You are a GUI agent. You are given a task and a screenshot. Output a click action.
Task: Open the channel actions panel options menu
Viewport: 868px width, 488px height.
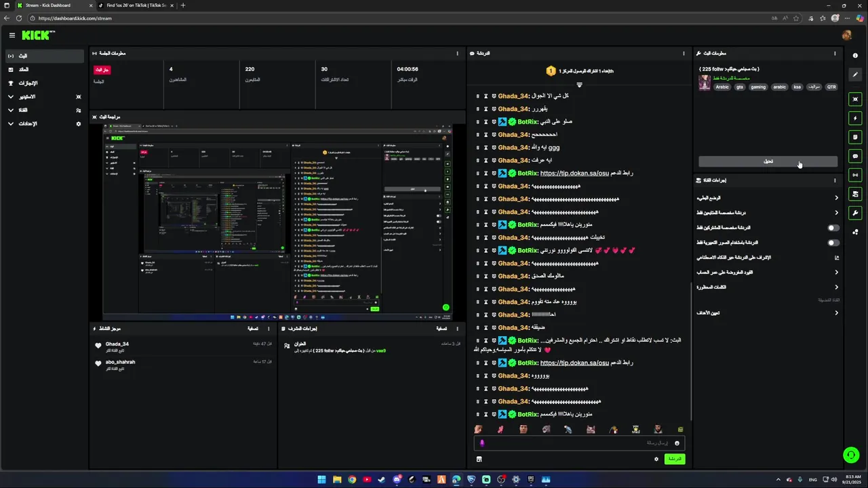pyautogui.click(x=835, y=180)
